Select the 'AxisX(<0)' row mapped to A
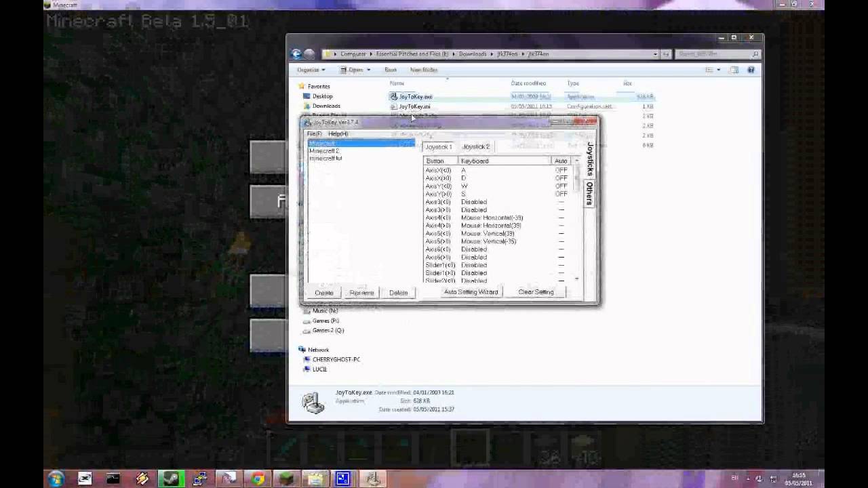868x488 pixels. click(497, 170)
